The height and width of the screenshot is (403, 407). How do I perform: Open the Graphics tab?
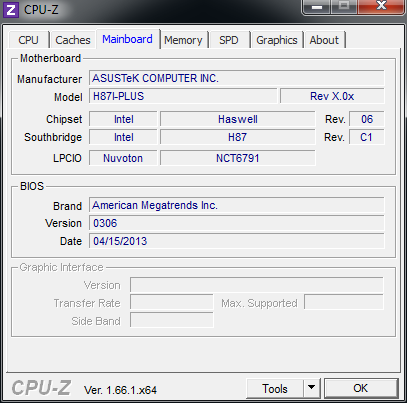point(277,40)
